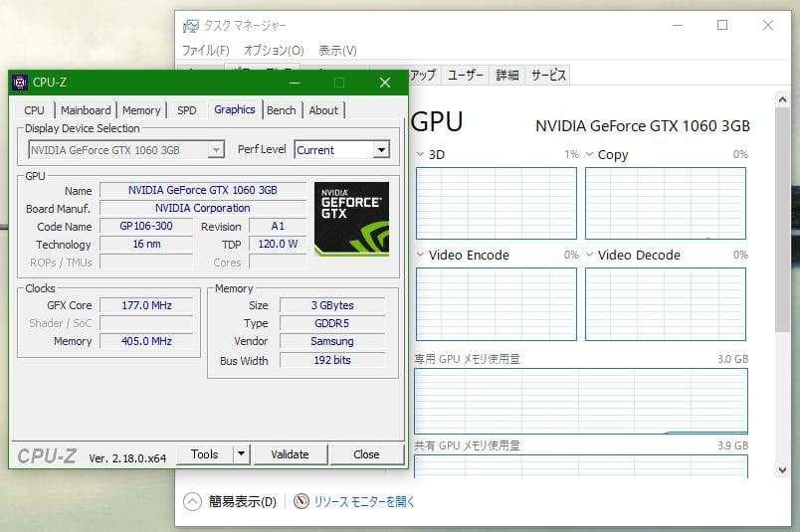Viewport: 800px width, 532px height.
Task: Open the リソース モニターを開く link
Action: coord(364,501)
